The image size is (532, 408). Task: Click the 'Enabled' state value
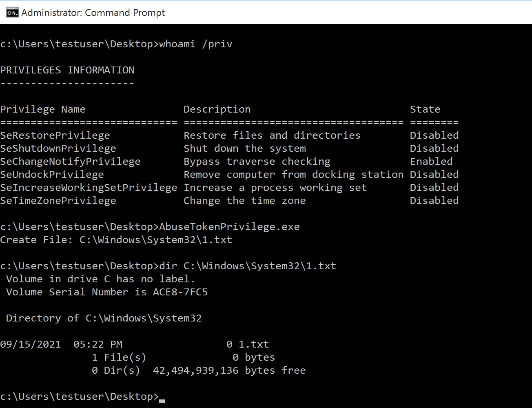(x=431, y=162)
